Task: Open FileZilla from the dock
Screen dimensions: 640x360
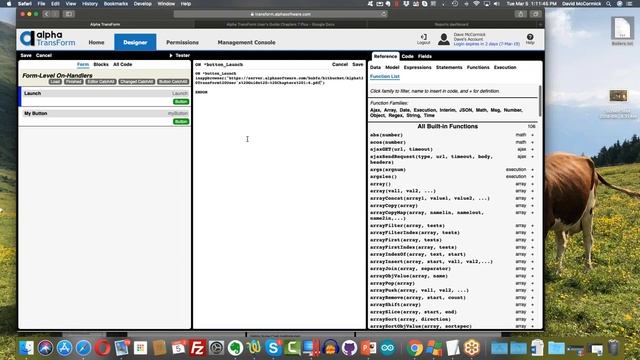Action: tap(198, 348)
